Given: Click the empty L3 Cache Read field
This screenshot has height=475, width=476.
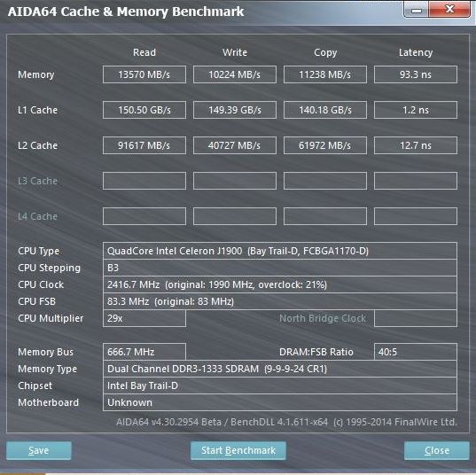Looking at the screenshot, I should tap(144, 181).
